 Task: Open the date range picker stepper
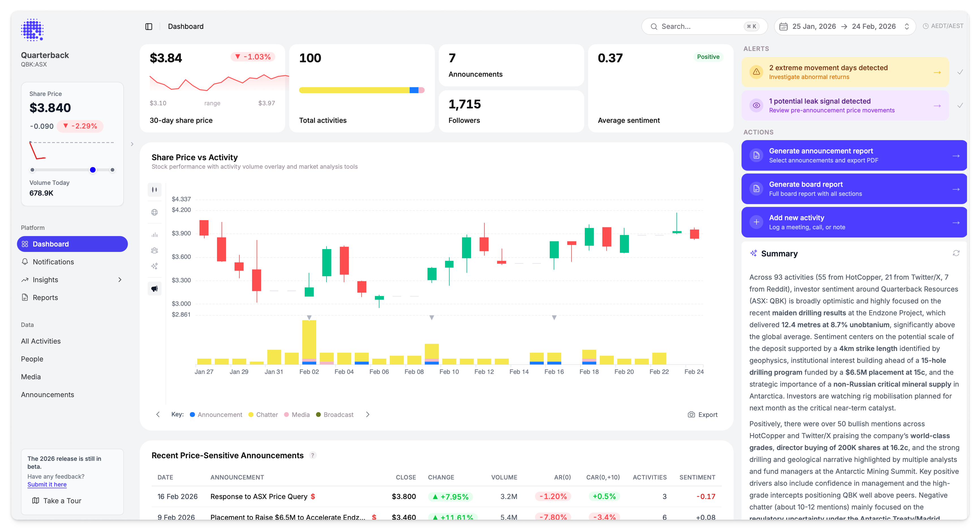[x=906, y=26]
